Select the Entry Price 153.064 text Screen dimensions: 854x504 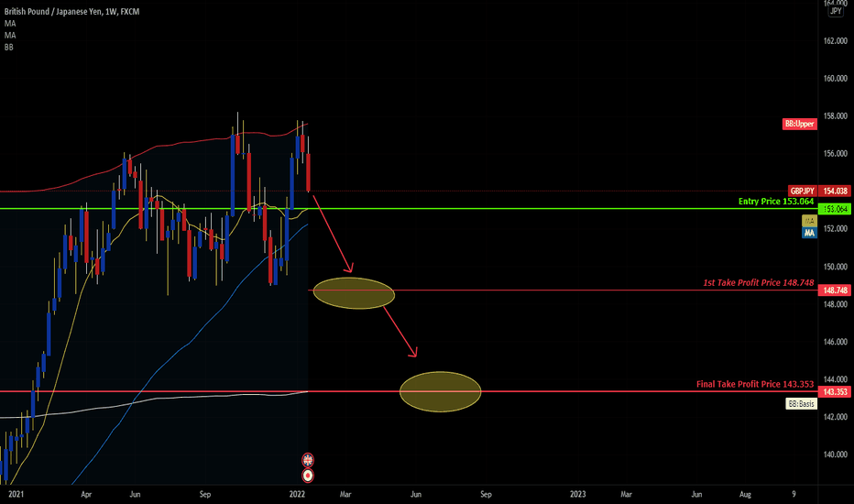(776, 201)
